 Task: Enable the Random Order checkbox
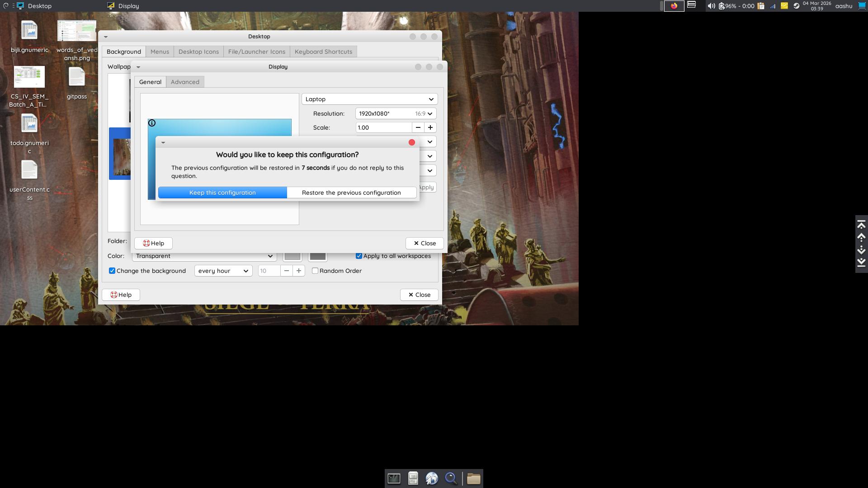click(x=315, y=271)
